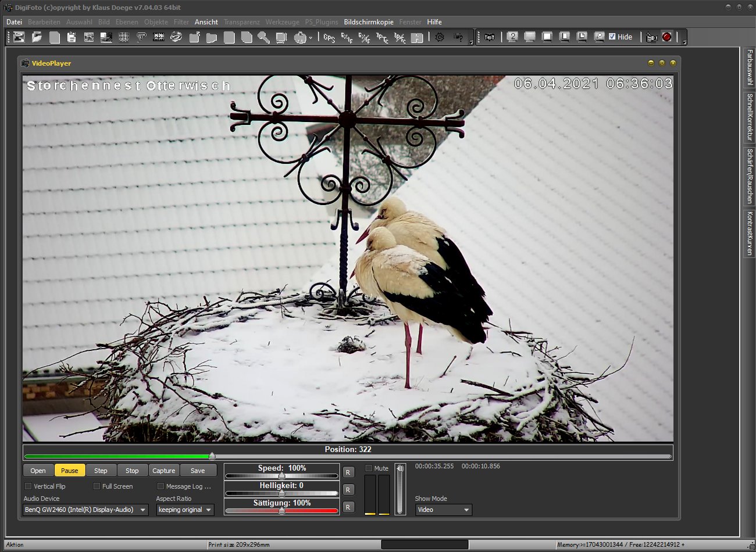Click the camera screenshot icon
Viewport: 756px width, 552px height.
point(490,37)
